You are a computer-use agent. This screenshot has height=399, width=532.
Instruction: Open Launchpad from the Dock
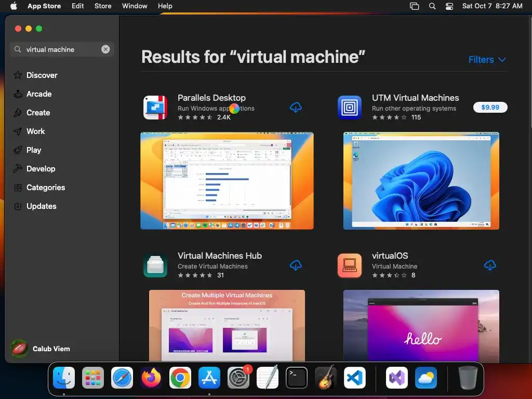click(x=93, y=378)
